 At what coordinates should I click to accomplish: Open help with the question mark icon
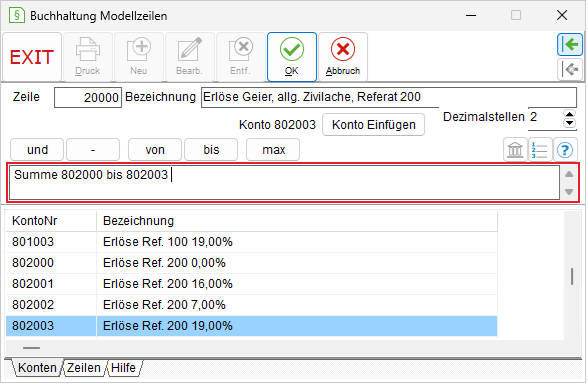565,150
